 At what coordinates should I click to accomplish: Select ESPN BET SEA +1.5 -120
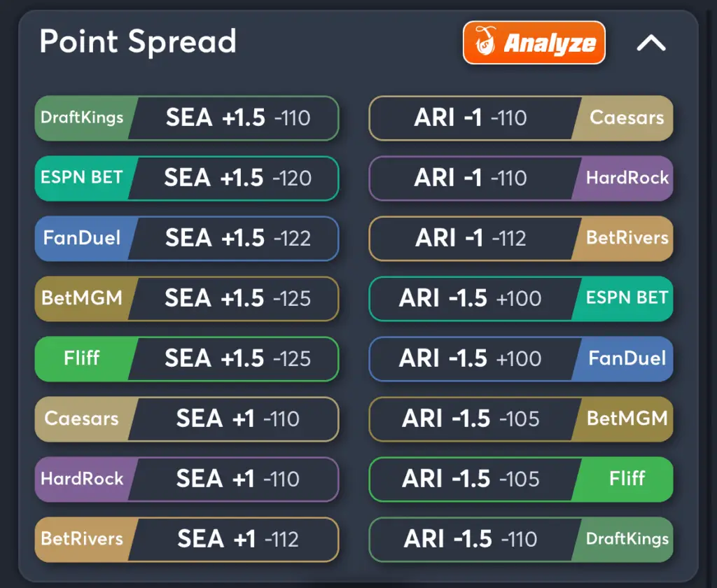(187, 178)
